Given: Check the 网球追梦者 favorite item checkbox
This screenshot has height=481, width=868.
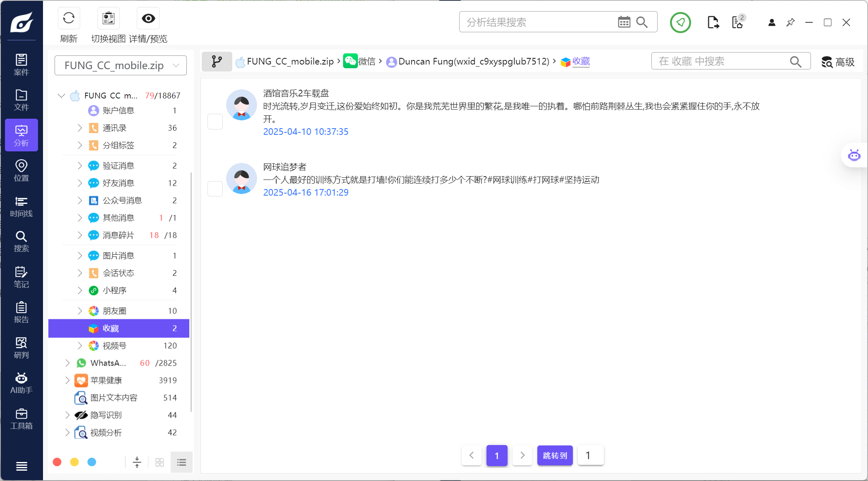Looking at the screenshot, I should (x=215, y=189).
